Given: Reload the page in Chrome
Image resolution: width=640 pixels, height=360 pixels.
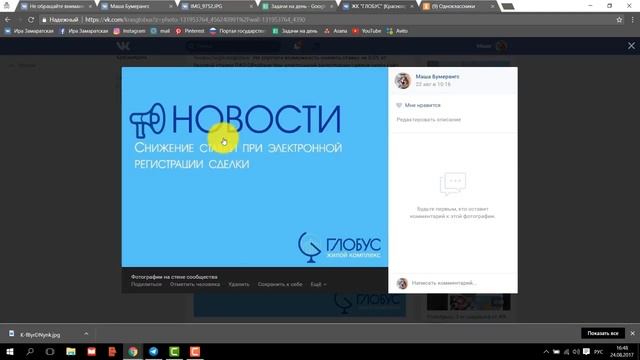Looking at the screenshot, I should [31, 20].
